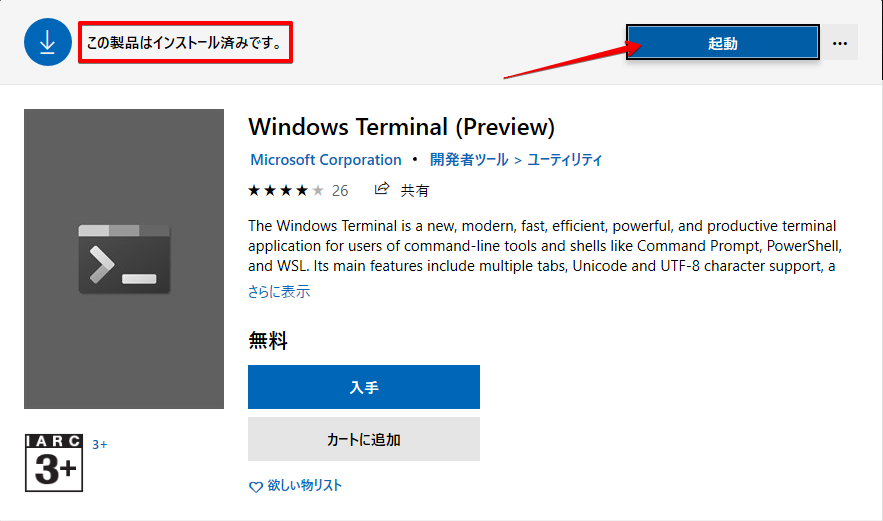Click the installed message この製品はインストール済みです

(x=185, y=43)
